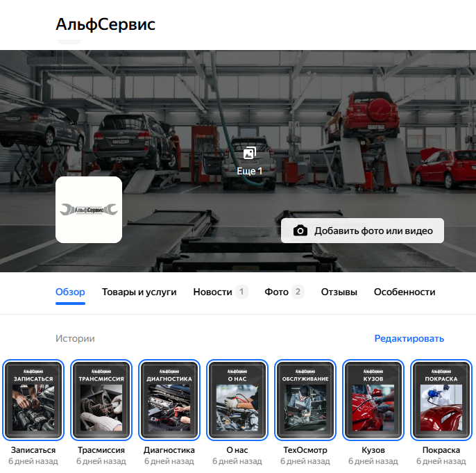Open the АльфСервис wrench logo
The image size is (476, 473).
coord(89,210)
